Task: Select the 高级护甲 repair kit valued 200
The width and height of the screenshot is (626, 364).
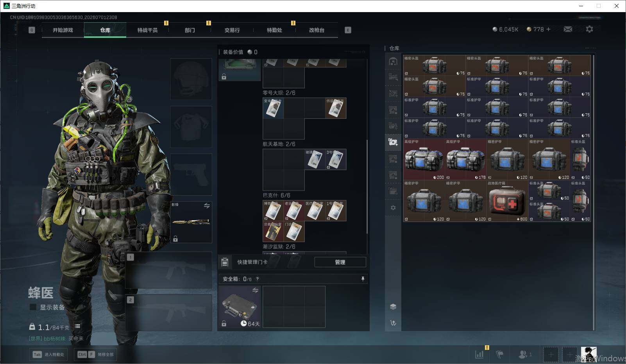Action: [x=424, y=159]
